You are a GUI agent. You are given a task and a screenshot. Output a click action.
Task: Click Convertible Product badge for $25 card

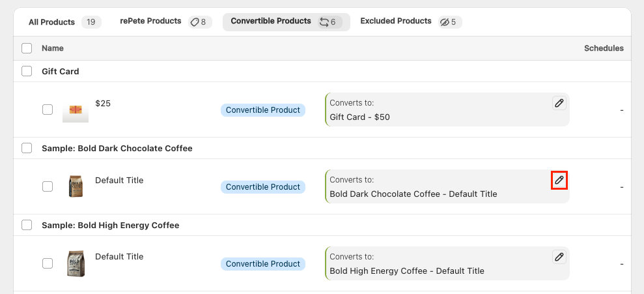click(263, 110)
